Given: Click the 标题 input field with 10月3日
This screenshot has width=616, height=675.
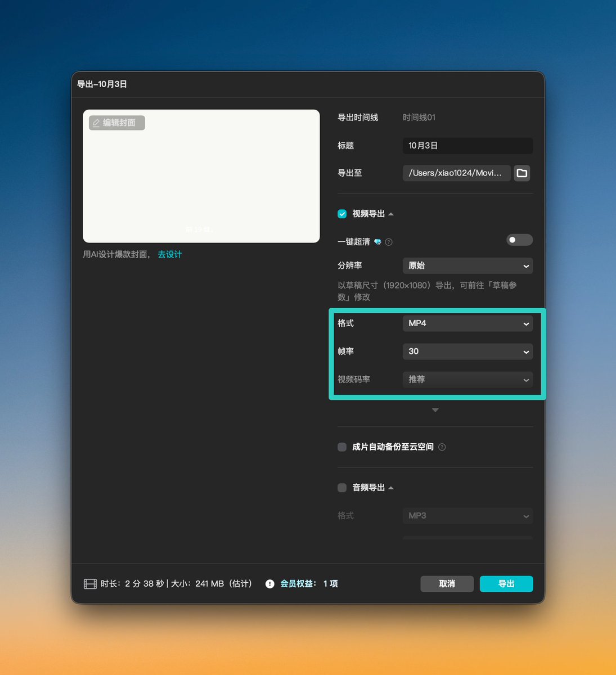Looking at the screenshot, I should coord(467,146).
